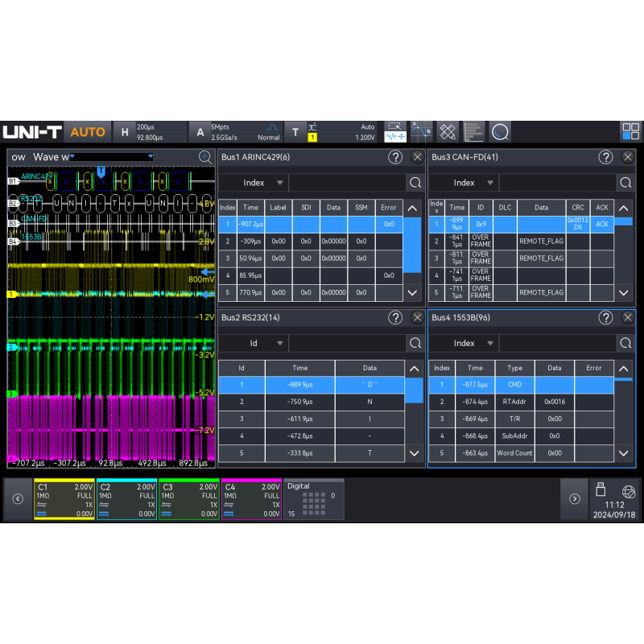The height and width of the screenshot is (644, 644).
Task: Select the Word Count row in Bus4
Action: [521, 453]
